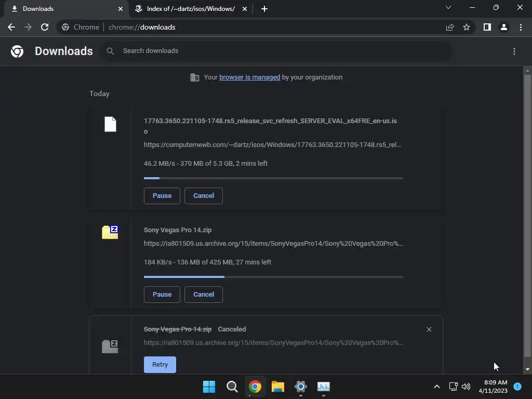Open Chrome's three-dot main menu
532x399 pixels.
521,27
